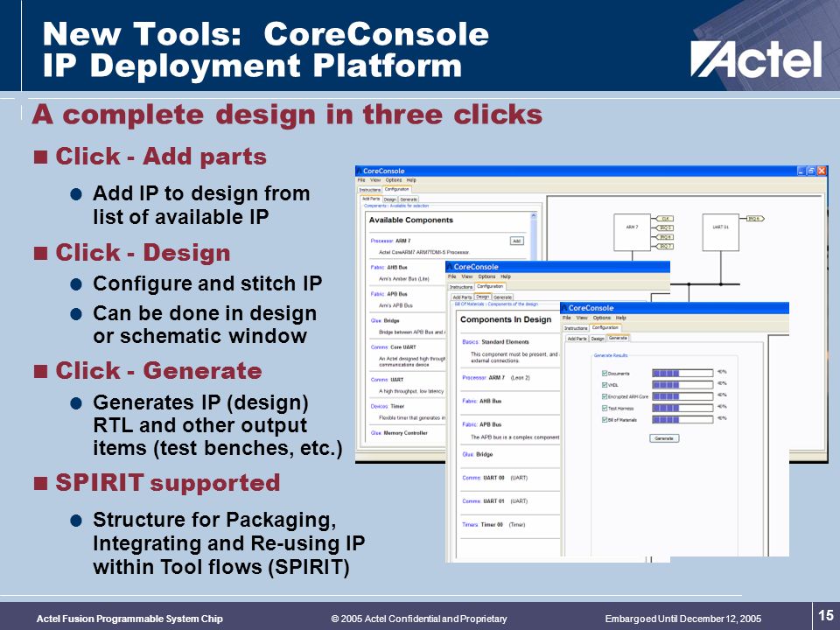Select Add Parts sub-tab in the middle window
Screen dimensions: 840x630
point(462,297)
